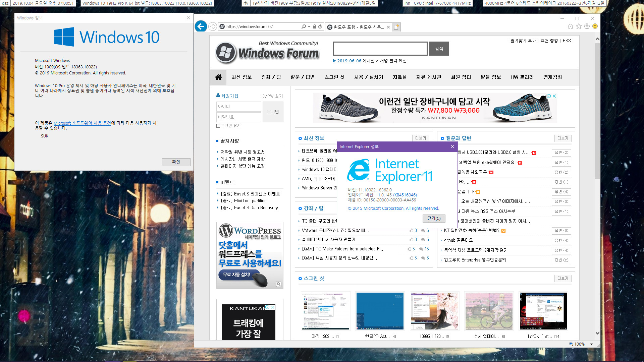Open new tab button in IE
Screen dimensions: 644x362
click(396, 27)
